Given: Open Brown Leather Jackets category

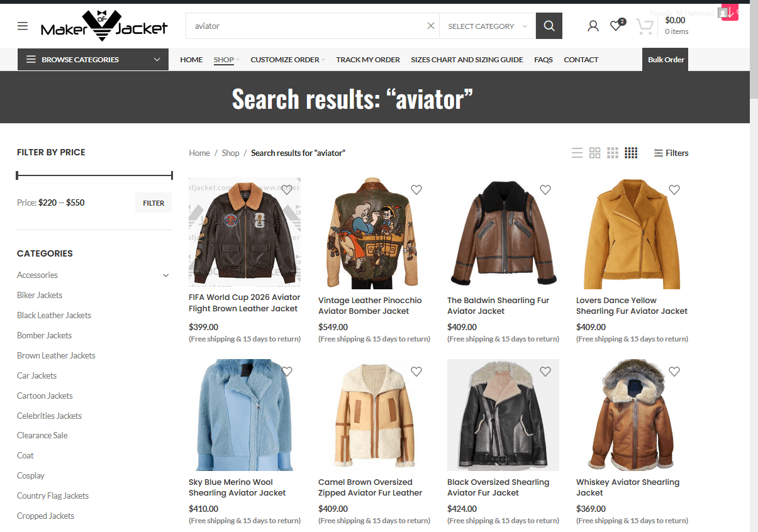Looking at the screenshot, I should coord(56,355).
